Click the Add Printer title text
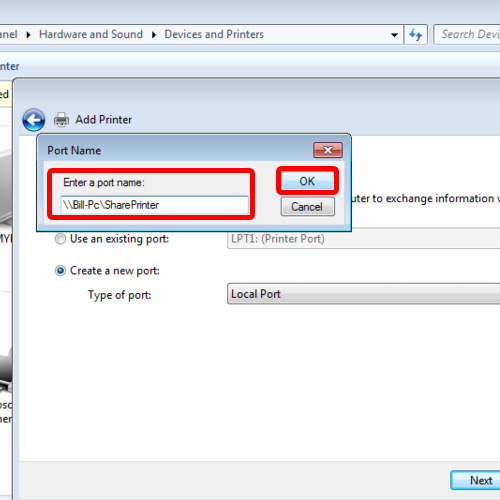This screenshot has width=500, height=500. coord(104,120)
